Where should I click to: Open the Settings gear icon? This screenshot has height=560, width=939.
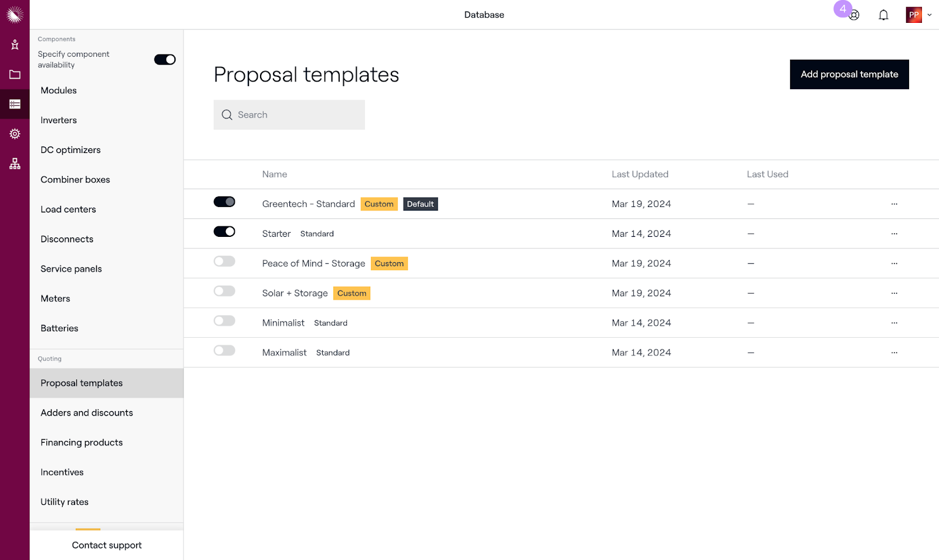(x=15, y=134)
